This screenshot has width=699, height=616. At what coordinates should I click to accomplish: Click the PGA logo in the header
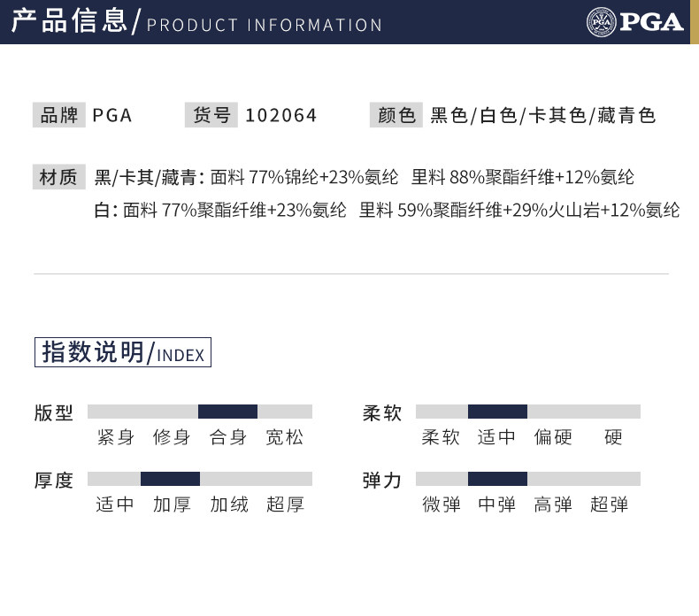tap(635, 20)
